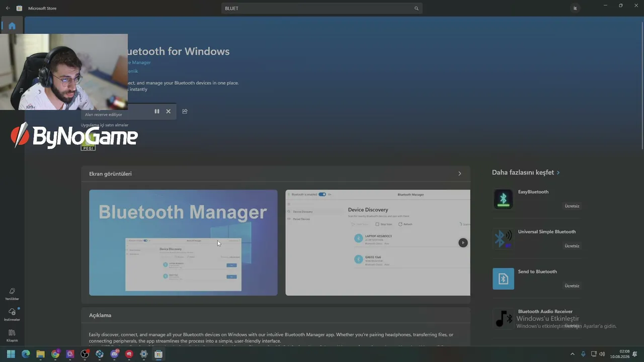The height and width of the screenshot is (362, 644).
Task: Pause the app download
Action: point(157,111)
